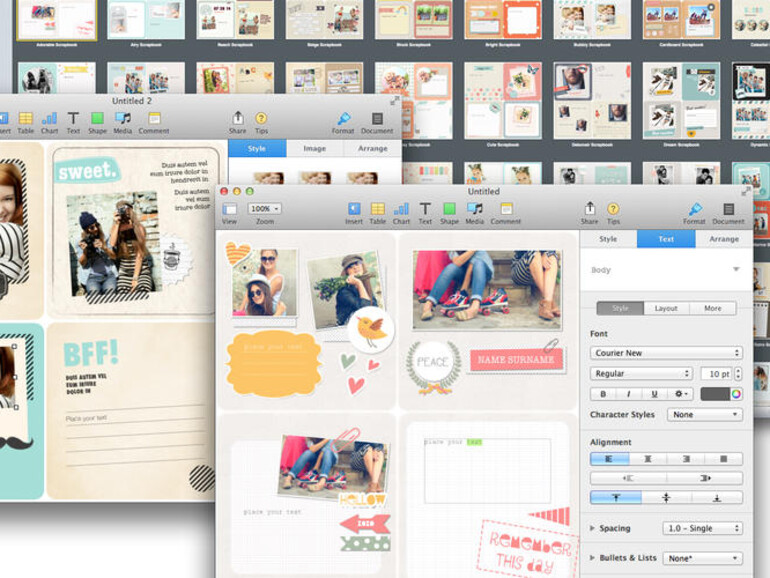This screenshot has height=578, width=770.
Task: Click Media icon in the Untitled window toolbar
Action: tap(474, 209)
